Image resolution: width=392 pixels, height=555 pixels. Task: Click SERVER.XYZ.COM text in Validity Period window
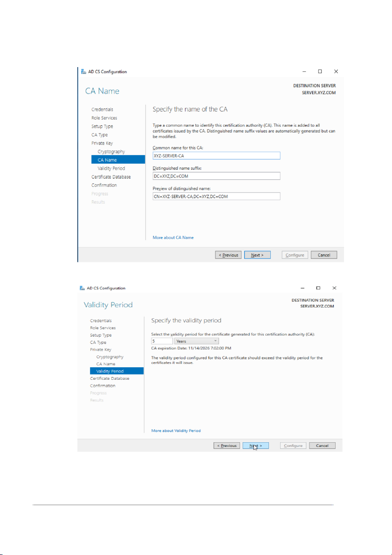click(317, 306)
